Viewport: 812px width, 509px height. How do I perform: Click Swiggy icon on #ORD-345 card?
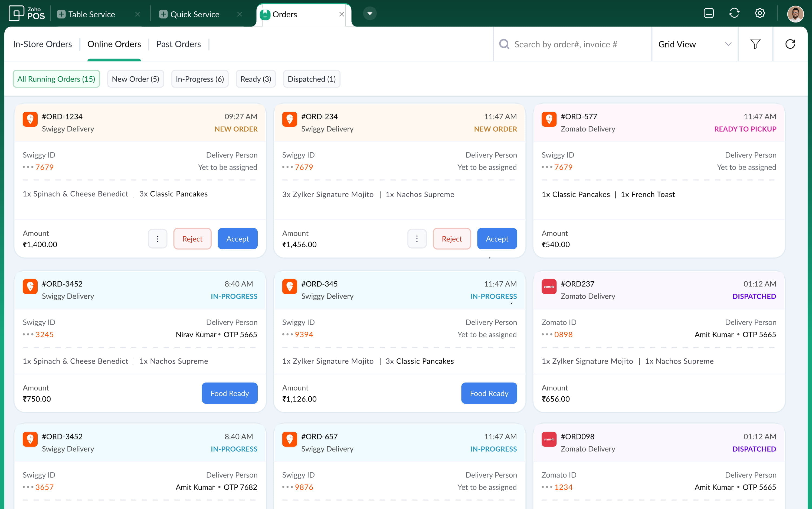tap(289, 286)
